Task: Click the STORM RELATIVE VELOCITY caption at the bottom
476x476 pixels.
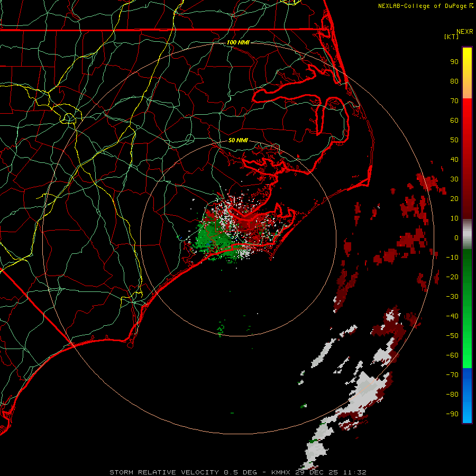Action: [x=238, y=472]
